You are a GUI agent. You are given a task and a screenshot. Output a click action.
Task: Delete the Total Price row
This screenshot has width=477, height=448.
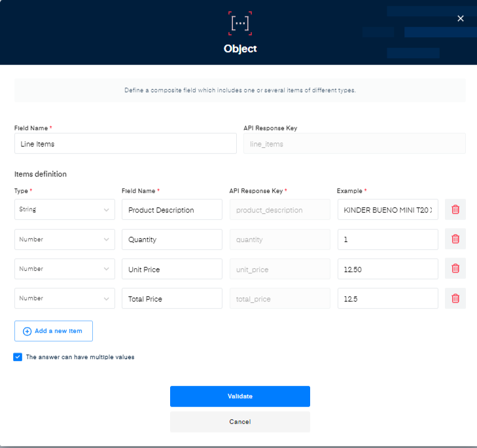click(x=455, y=298)
